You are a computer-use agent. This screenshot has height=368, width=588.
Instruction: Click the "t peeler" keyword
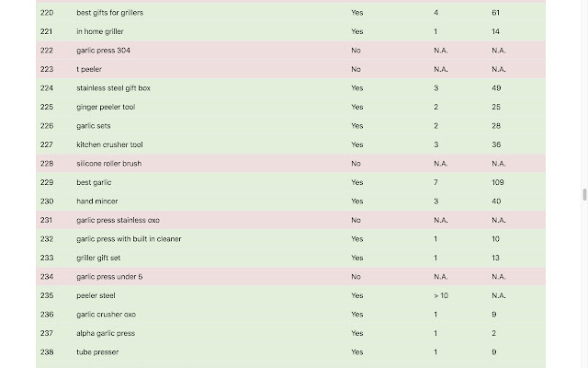click(89, 69)
